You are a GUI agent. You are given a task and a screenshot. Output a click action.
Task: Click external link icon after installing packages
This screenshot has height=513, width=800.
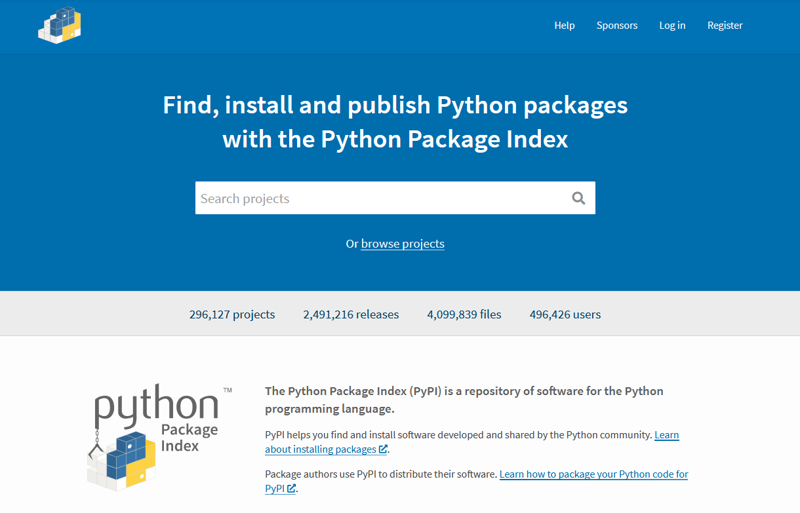(x=383, y=449)
